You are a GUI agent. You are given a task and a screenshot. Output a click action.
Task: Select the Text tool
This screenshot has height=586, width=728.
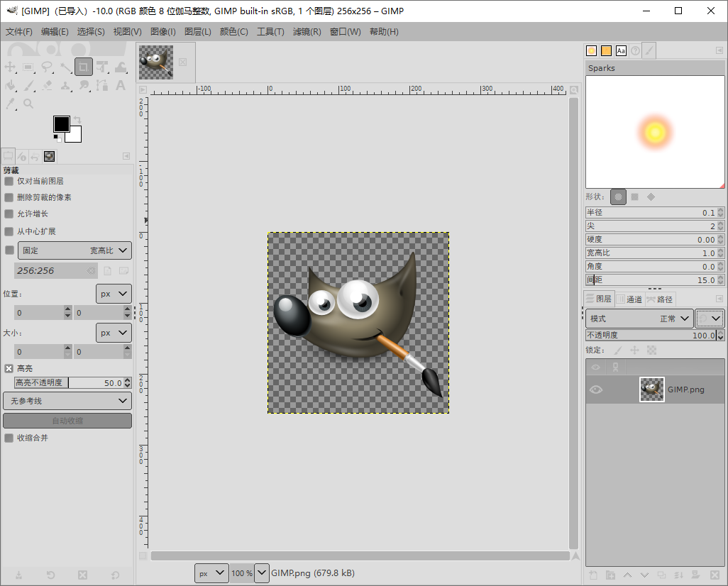[121, 86]
